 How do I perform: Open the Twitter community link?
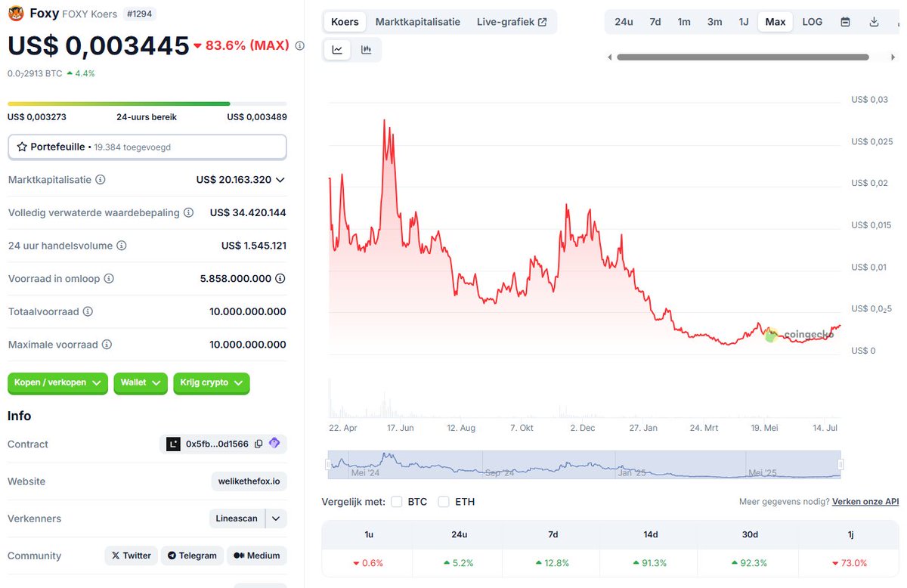(132, 556)
